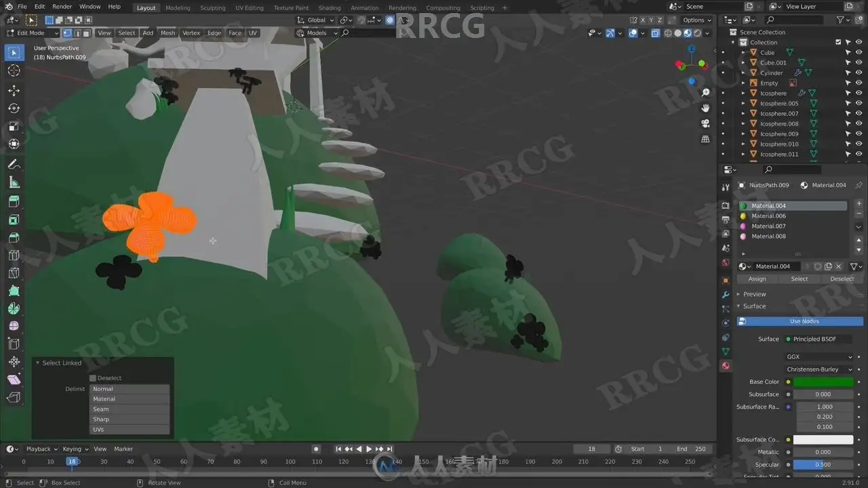Switch to vertex select mode
This screenshot has height=488, width=868.
coord(67,33)
